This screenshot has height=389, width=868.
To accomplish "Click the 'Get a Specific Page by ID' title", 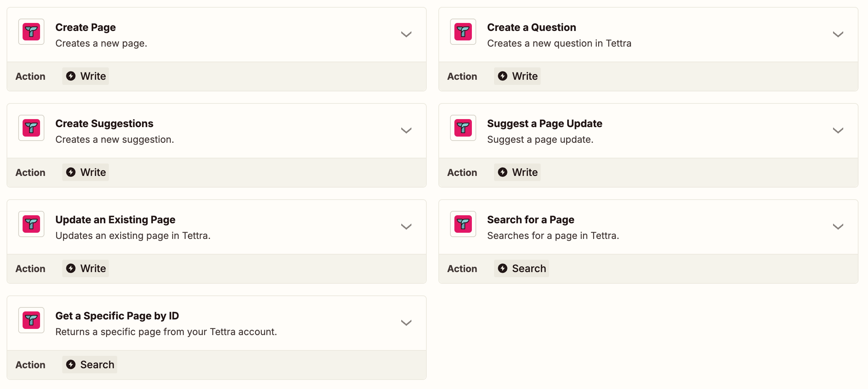I will (117, 316).
